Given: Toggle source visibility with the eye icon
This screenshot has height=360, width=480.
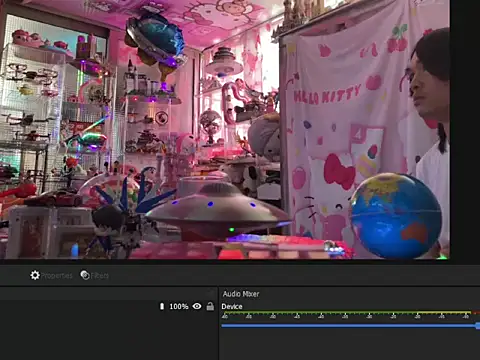Looking at the screenshot, I should [197, 306].
